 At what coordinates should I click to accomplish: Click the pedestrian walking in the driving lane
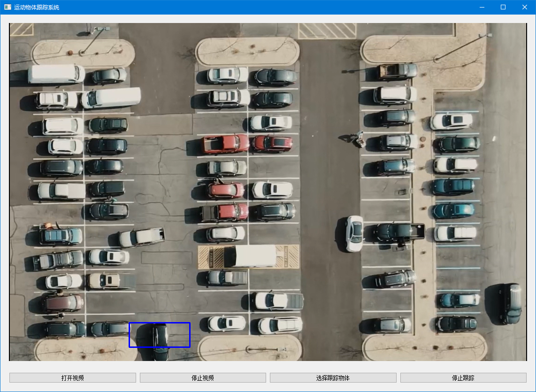click(x=360, y=137)
